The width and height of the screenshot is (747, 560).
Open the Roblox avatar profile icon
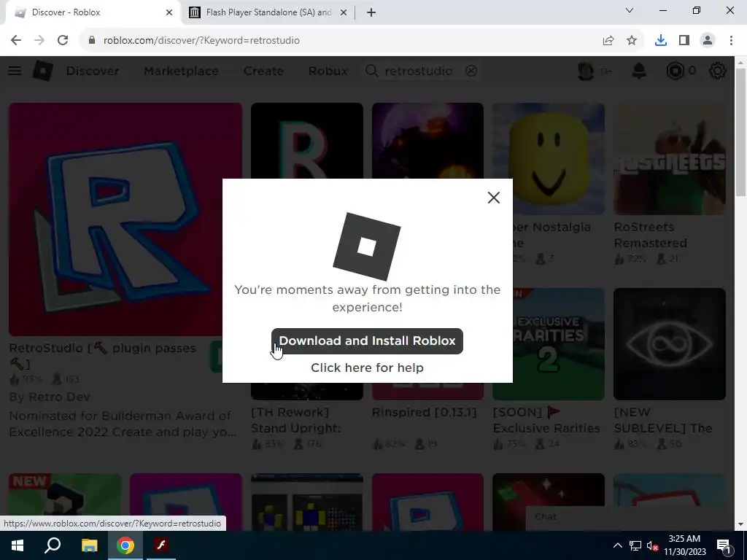point(586,71)
